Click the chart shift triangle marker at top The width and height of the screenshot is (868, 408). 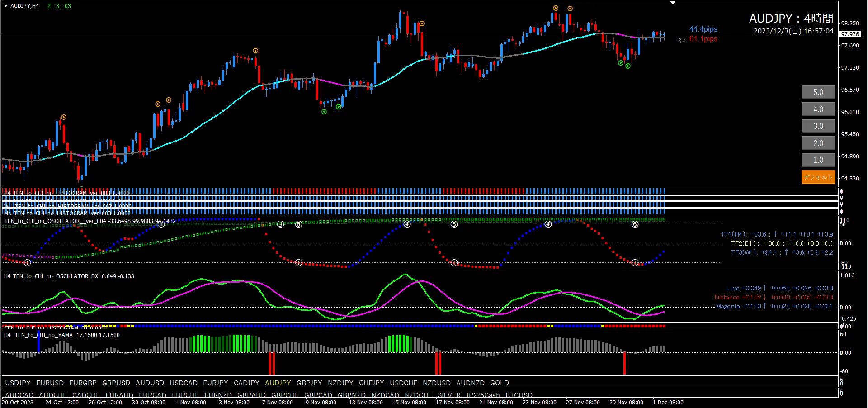[x=673, y=3]
